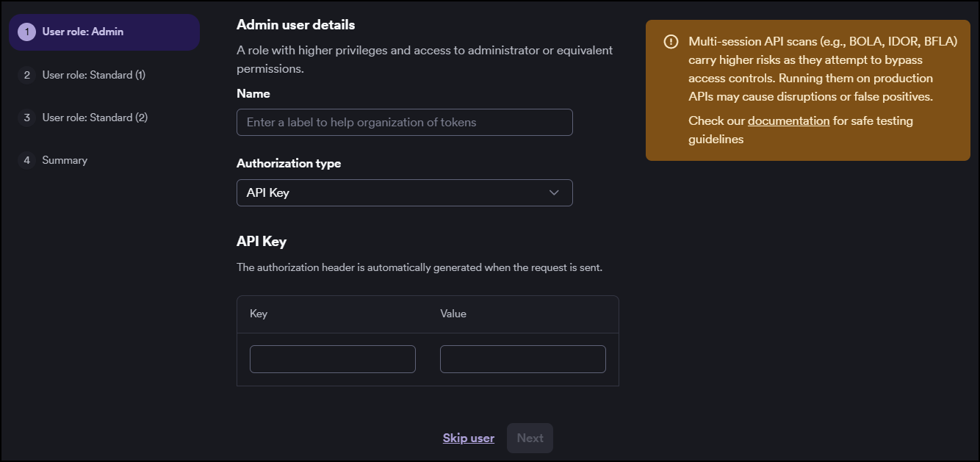Click the Value column header

453,314
